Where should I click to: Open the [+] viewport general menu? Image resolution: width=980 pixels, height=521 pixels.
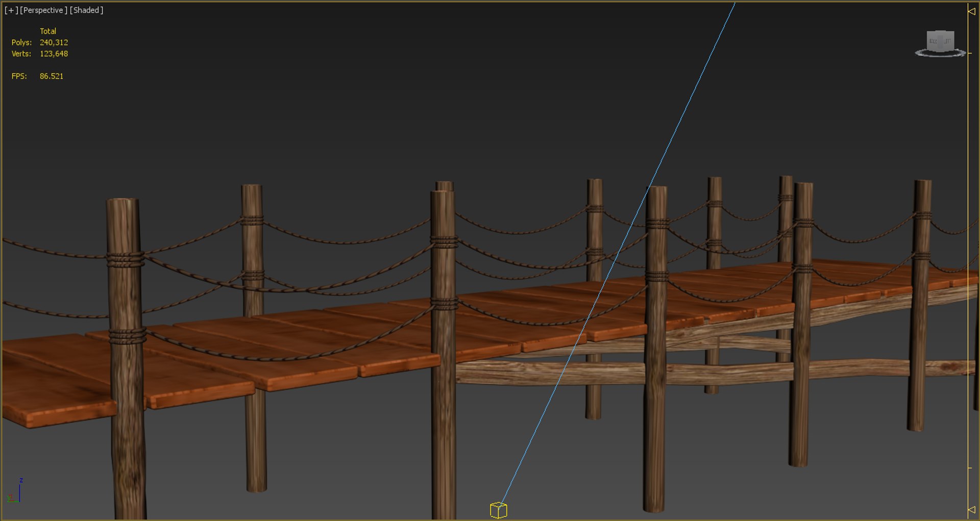(x=11, y=10)
